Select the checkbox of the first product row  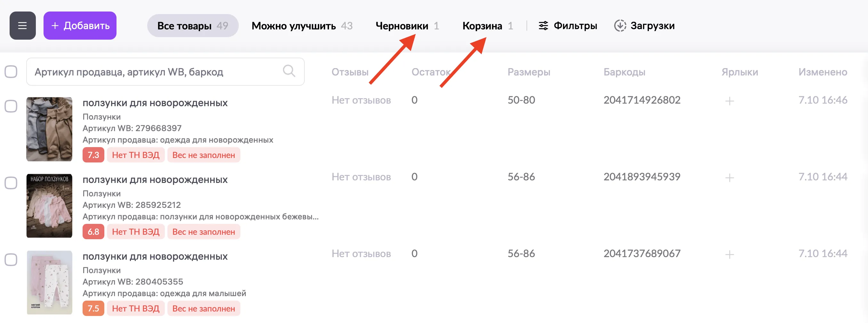tap(11, 106)
